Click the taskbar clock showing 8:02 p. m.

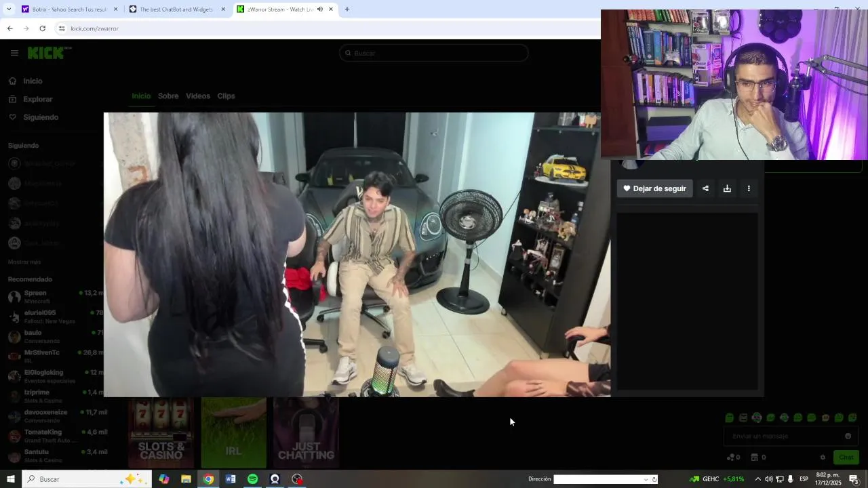828,479
